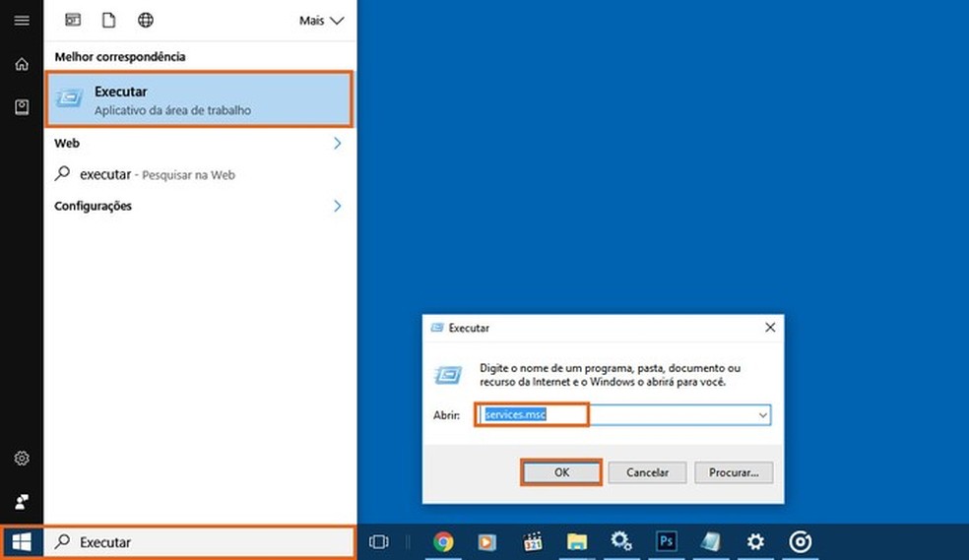Viewport: 969px width, 560px height.
Task: Open search Settings gear in sidebar
Action: coord(22,458)
